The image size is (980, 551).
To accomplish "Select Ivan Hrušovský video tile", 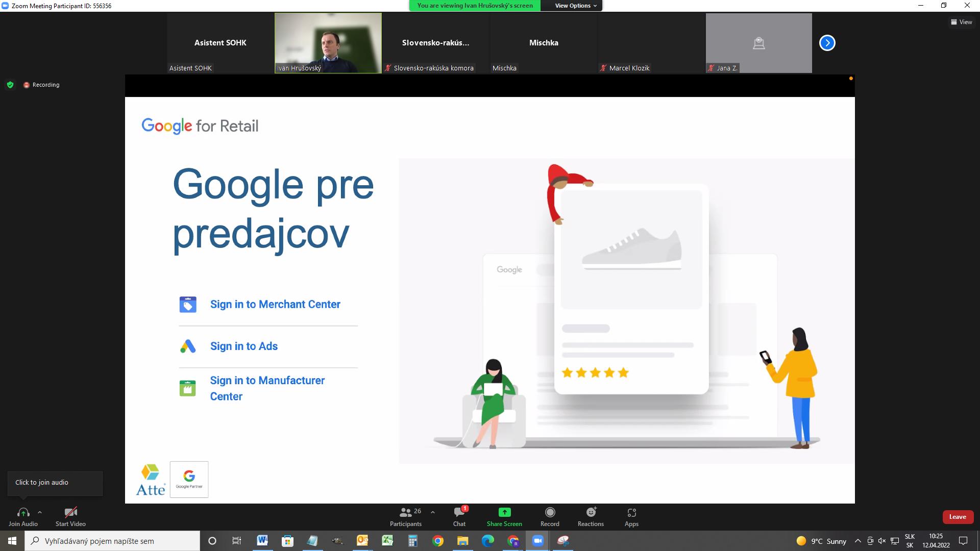I will 328,43.
